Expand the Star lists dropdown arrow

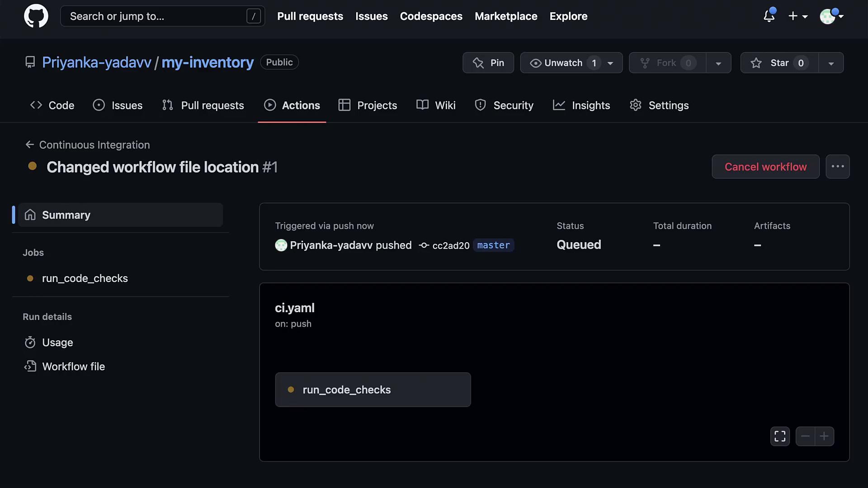[x=831, y=63]
